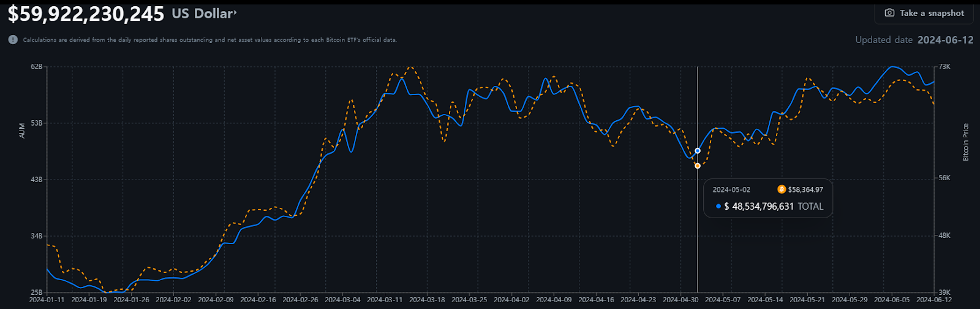The width and height of the screenshot is (980, 309).
Task: Click the 2024-06-12 date label on the x-axis
Action: [x=934, y=300]
